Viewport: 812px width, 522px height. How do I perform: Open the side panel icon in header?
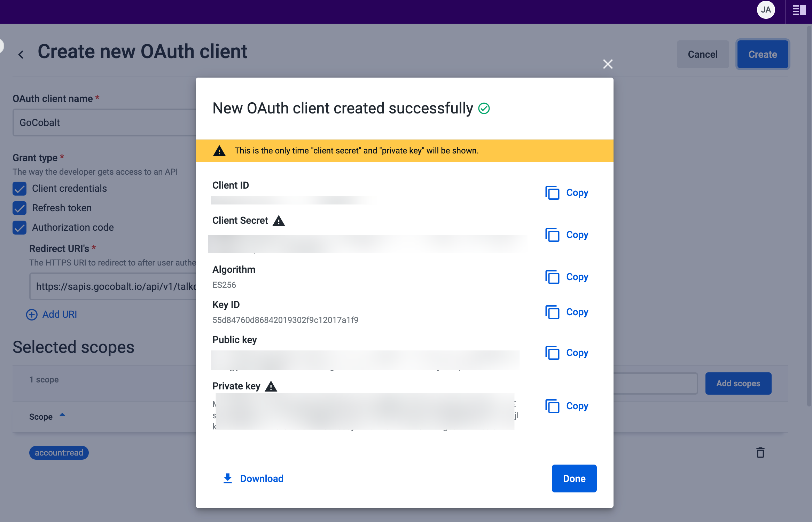click(x=799, y=10)
